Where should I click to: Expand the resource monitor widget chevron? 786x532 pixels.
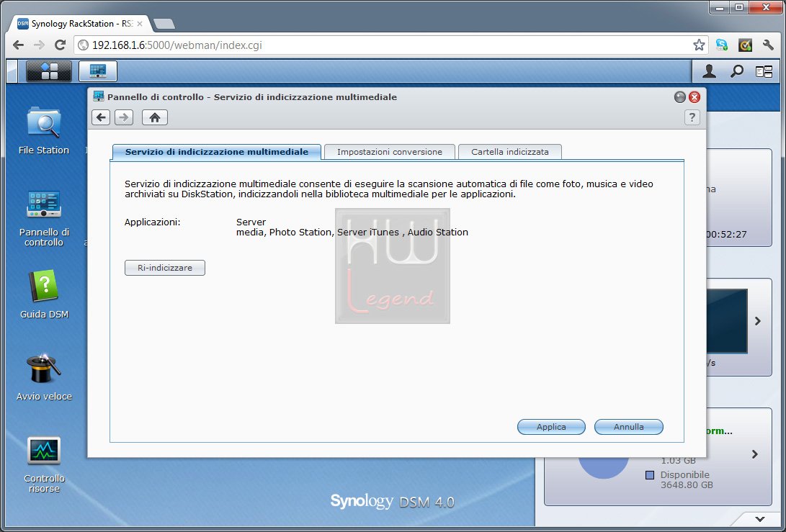click(757, 321)
